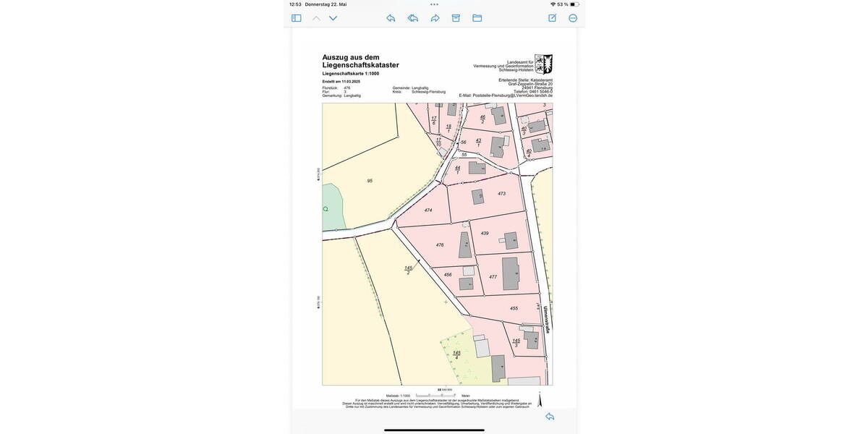Tap the date Donnerstag 22. Mai
The width and height of the screenshot is (868, 434).
pos(325,4)
